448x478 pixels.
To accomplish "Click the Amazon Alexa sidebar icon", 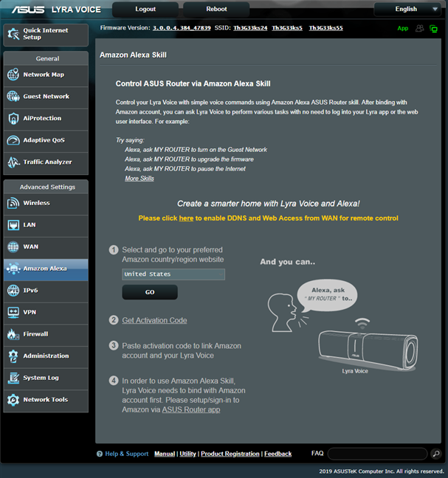I will 13,269.
